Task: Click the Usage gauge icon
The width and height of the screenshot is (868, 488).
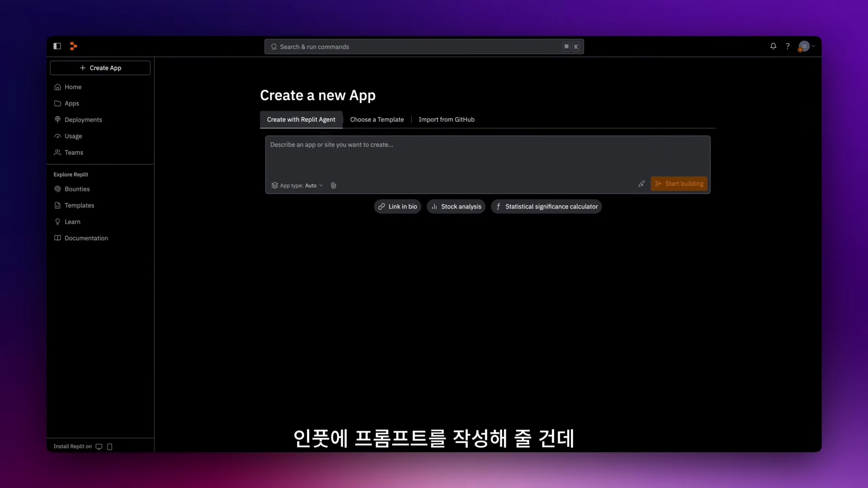Action: click(x=58, y=136)
